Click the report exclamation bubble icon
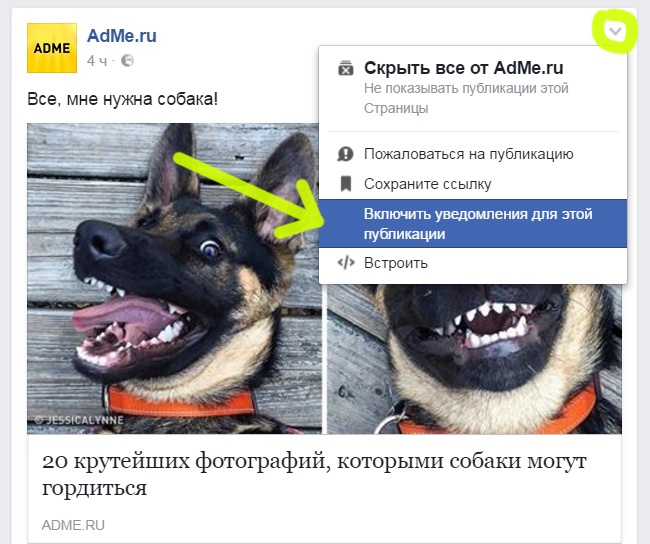 pyautogui.click(x=345, y=154)
